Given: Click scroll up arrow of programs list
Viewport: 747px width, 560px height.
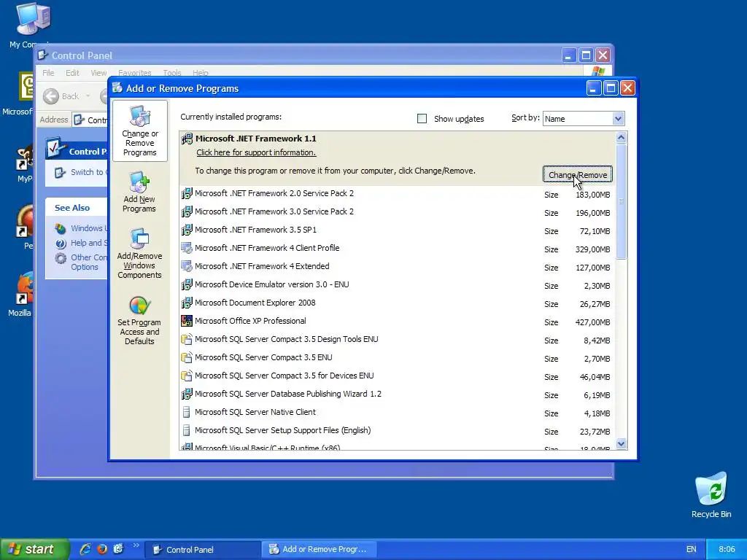Looking at the screenshot, I should pos(621,138).
